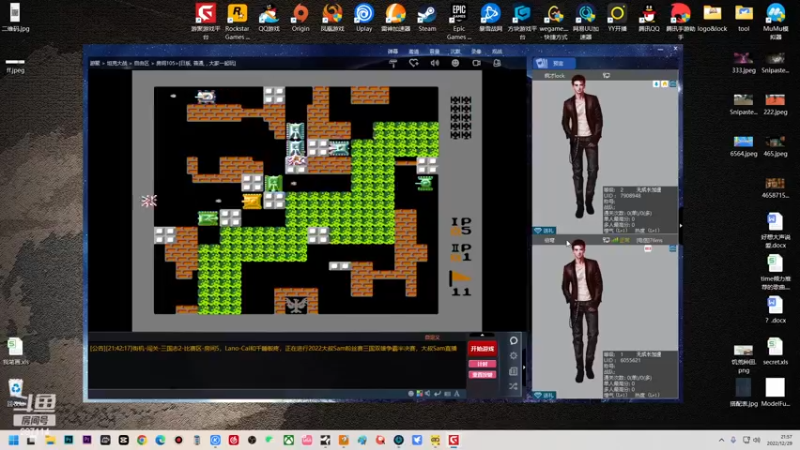The width and height of the screenshot is (800, 450).
Task: Click the top player avatar image
Action: pos(582,145)
